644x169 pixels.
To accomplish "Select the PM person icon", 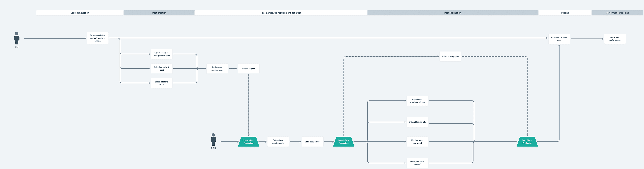I will (x=17, y=38).
